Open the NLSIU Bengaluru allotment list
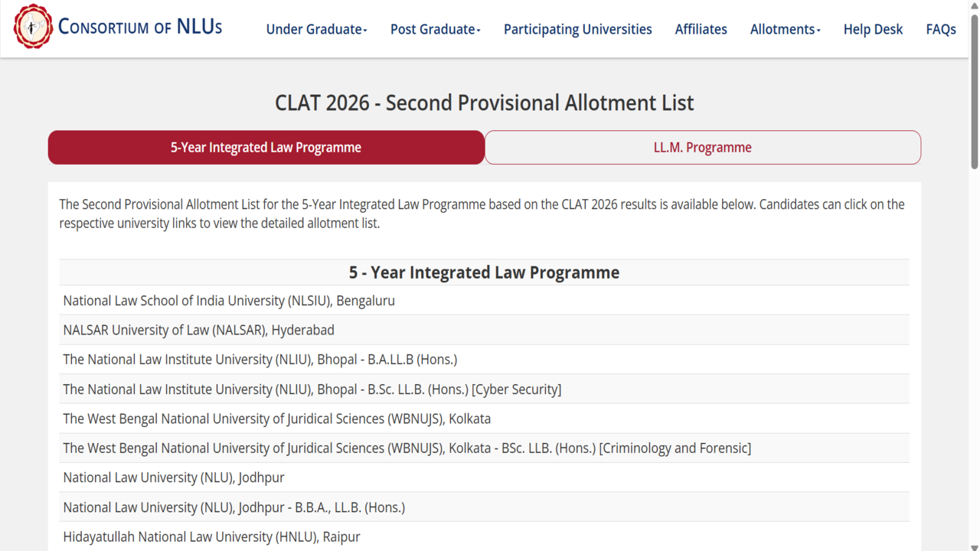 click(x=229, y=301)
